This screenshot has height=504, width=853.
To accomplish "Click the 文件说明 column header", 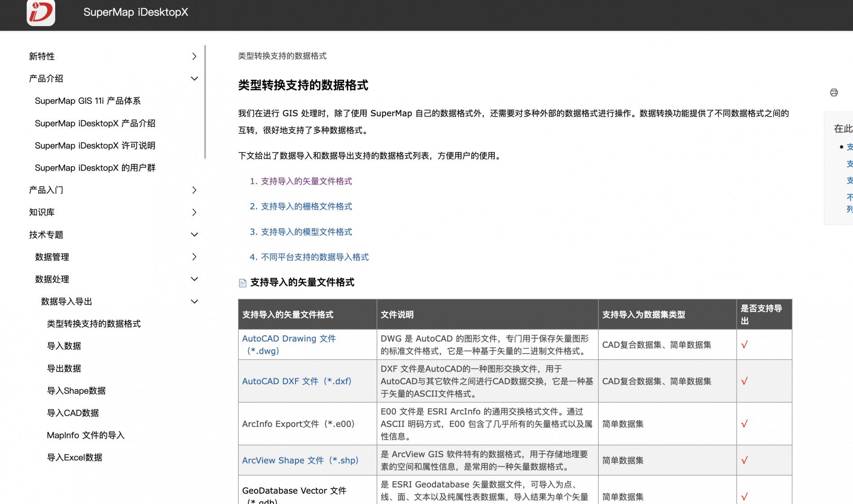I will (x=487, y=314).
